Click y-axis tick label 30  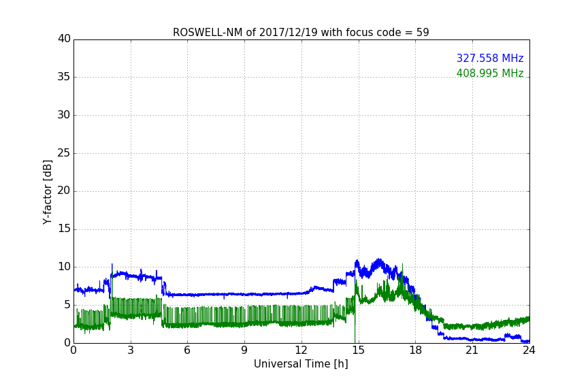(x=64, y=115)
